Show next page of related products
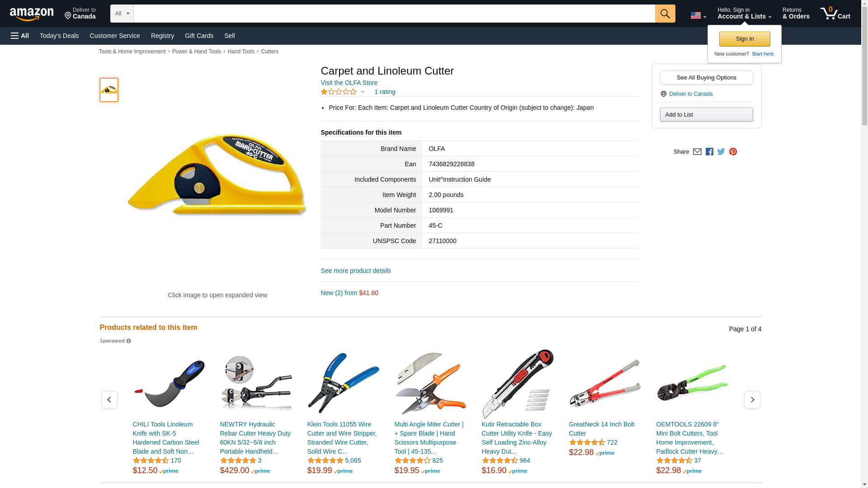The image size is (868, 488). point(752,400)
